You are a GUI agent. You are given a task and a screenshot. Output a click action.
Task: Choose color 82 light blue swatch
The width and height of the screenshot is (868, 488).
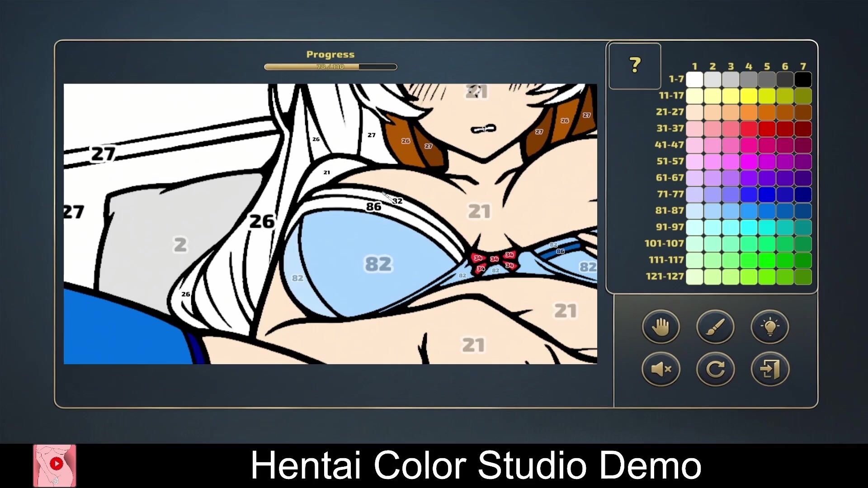click(x=712, y=211)
